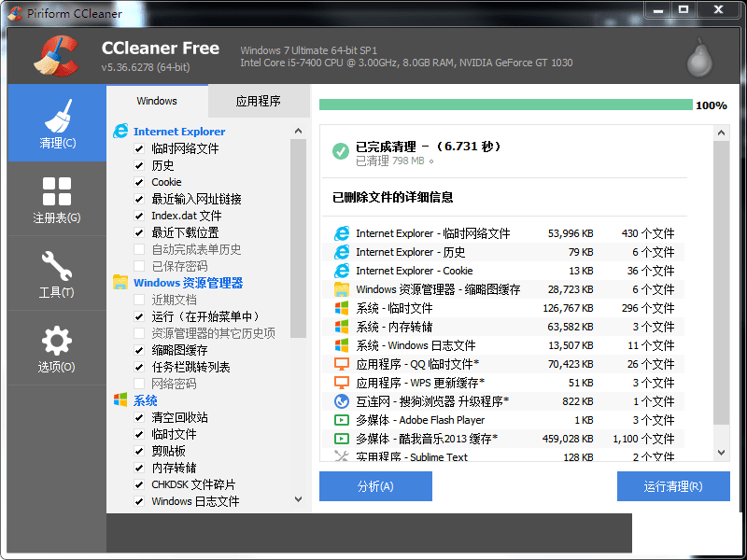Click the 分析(A) button
The height and width of the screenshot is (560, 747).
(375, 486)
